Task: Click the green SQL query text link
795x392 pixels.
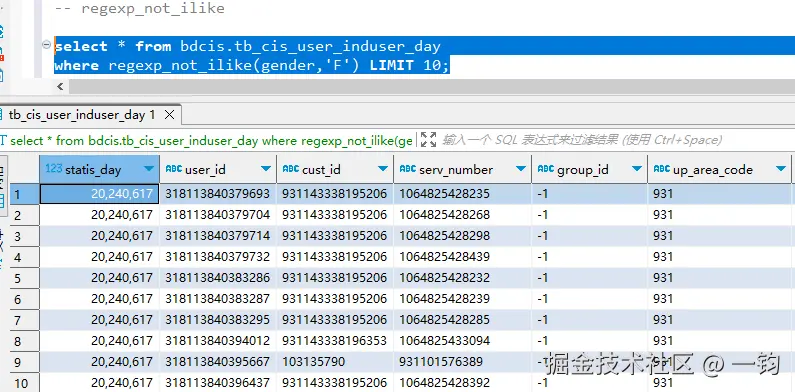Action: tap(211, 140)
